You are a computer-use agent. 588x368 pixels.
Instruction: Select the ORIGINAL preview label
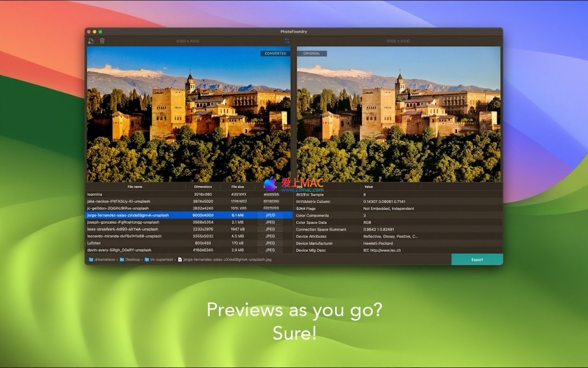point(312,53)
